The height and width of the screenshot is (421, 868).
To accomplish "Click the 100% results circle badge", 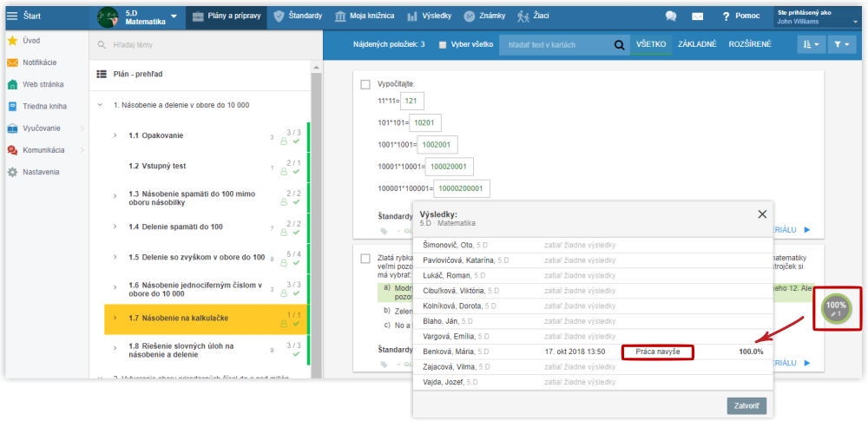I will tap(836, 308).
